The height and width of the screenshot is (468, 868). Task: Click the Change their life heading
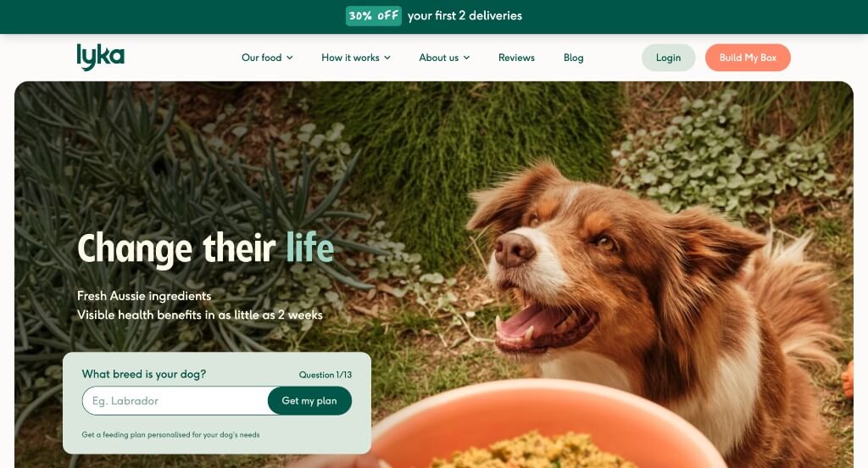(205, 248)
